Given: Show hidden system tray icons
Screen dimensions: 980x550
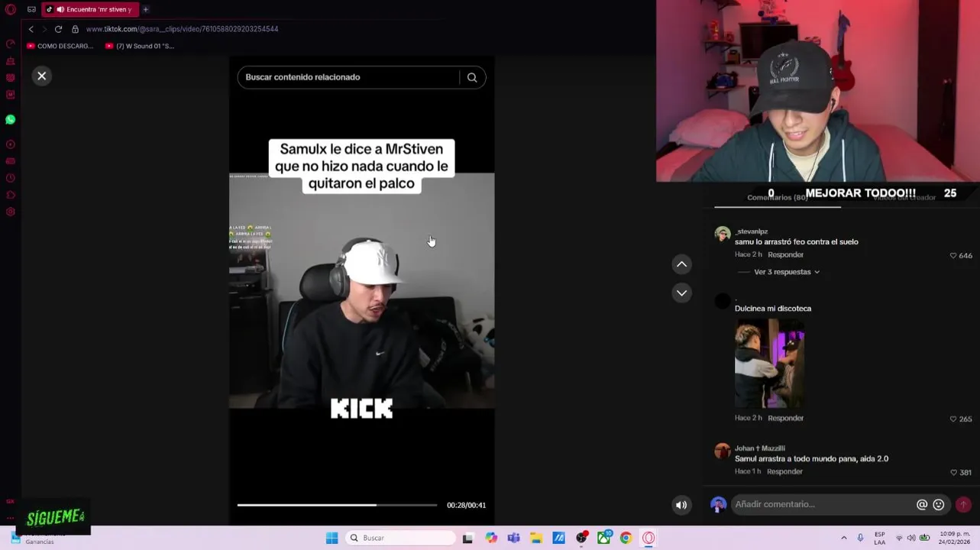Looking at the screenshot, I should (x=844, y=538).
